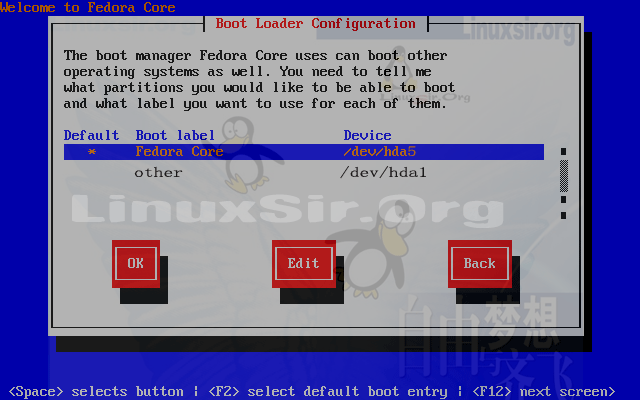Click the F2 select default boot entry hint
This screenshot has width=640, height=400.
[x=328, y=391]
